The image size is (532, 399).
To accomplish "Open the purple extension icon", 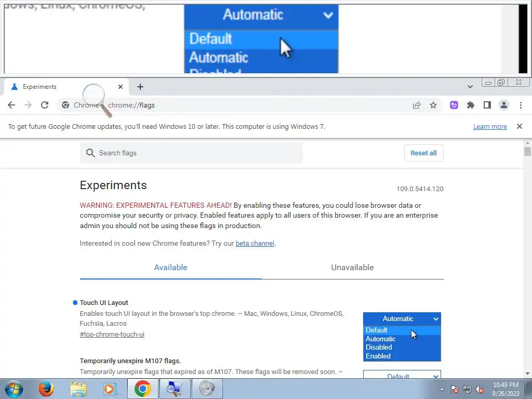I will 454,105.
